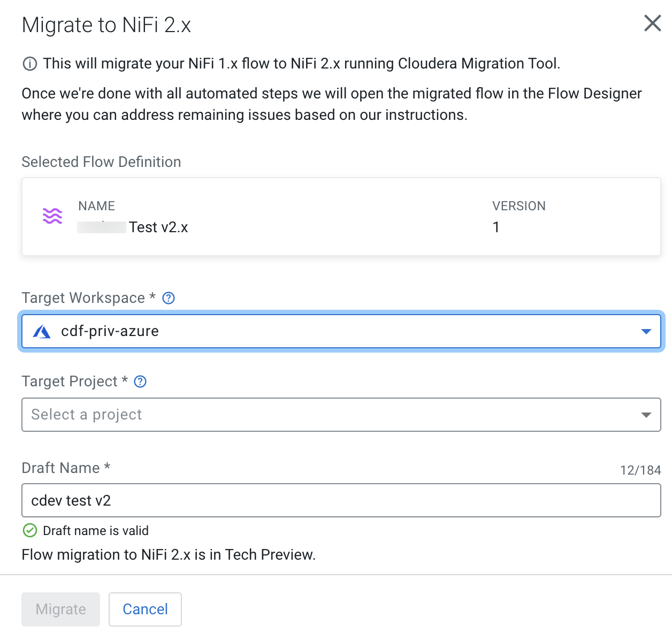Viewport: 672px width, 641px height.
Task: Click the info icon beside migration notice
Action: click(30, 64)
